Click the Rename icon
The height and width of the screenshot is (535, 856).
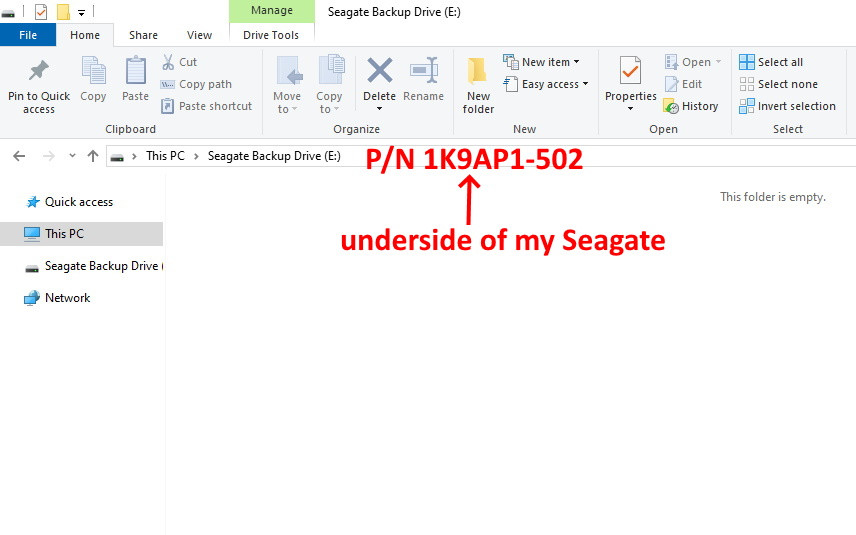424,70
